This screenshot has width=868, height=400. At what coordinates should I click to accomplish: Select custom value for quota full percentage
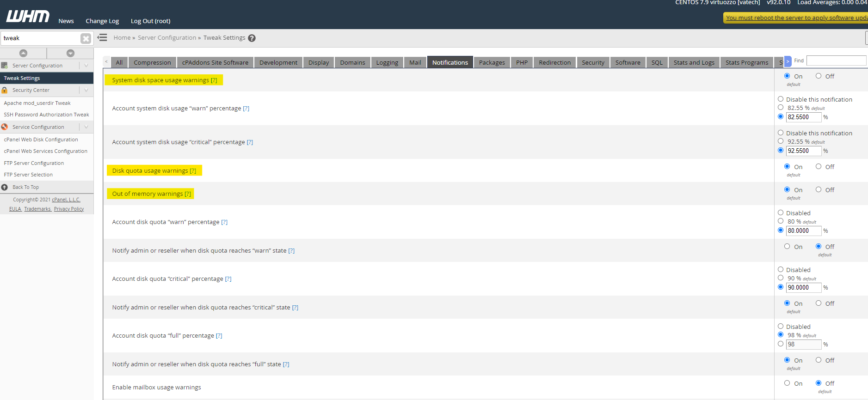tap(781, 344)
